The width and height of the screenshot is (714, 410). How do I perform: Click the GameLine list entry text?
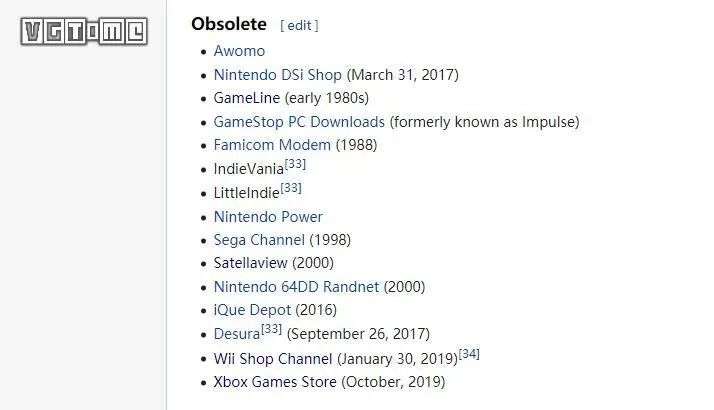pyautogui.click(x=291, y=98)
